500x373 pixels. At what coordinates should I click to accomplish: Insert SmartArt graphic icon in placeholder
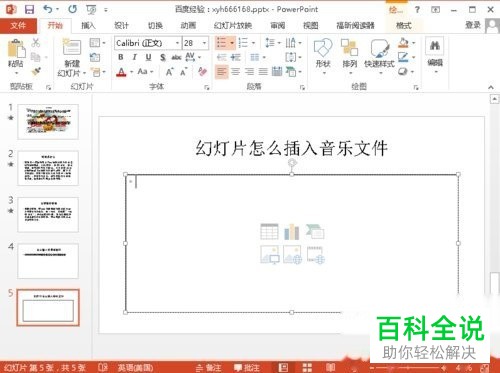point(315,231)
